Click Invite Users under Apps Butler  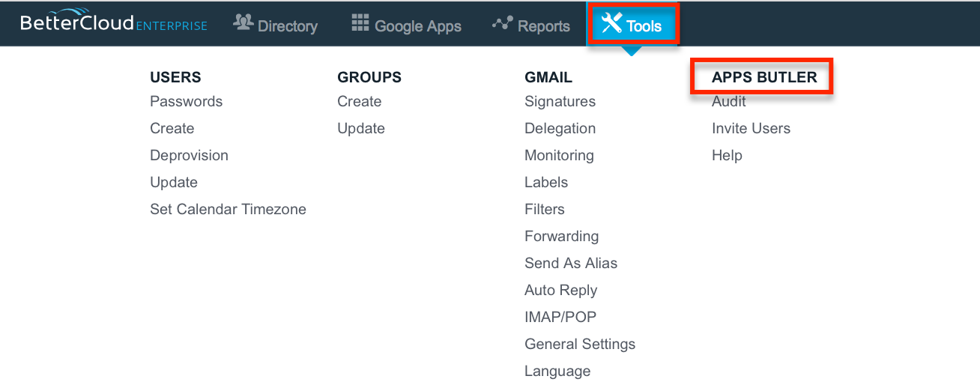pos(751,128)
